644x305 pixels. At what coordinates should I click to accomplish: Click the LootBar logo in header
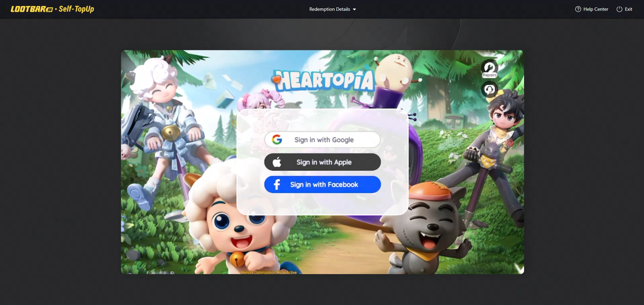32,9
